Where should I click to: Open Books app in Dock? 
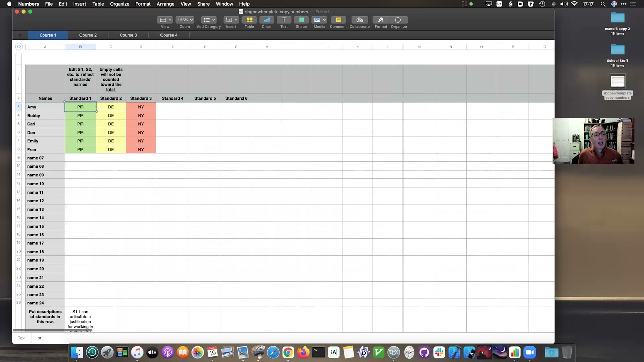tap(183, 352)
